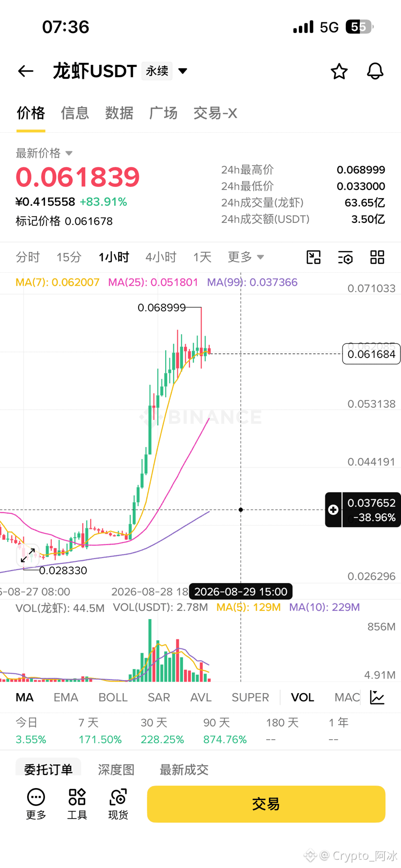
Task: Tap the 永续 contract type label
Action: pos(157,71)
